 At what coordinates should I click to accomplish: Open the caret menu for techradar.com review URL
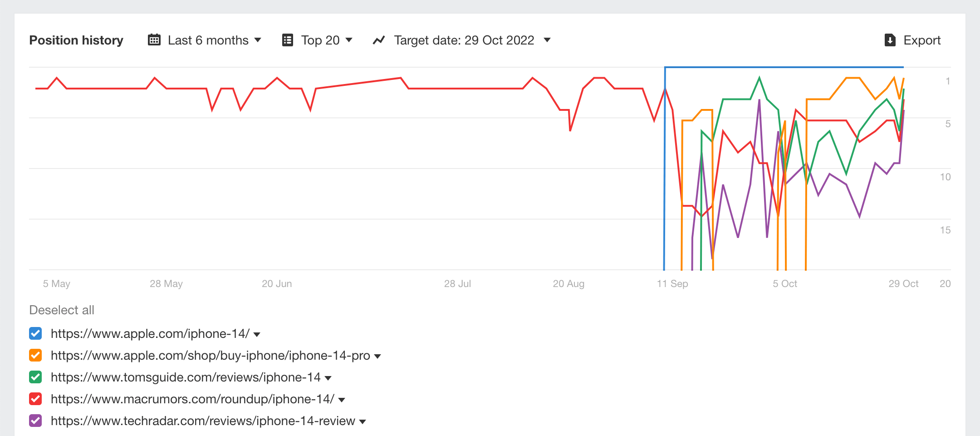[363, 422]
